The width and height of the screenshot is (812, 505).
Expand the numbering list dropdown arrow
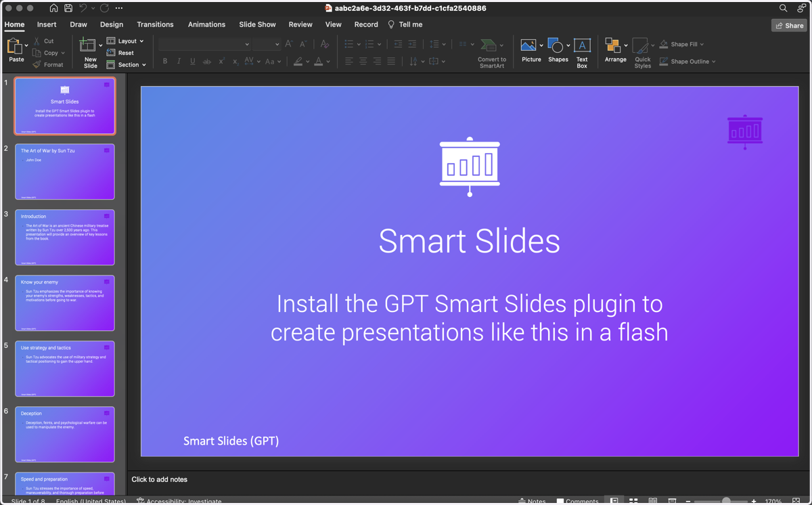point(379,45)
